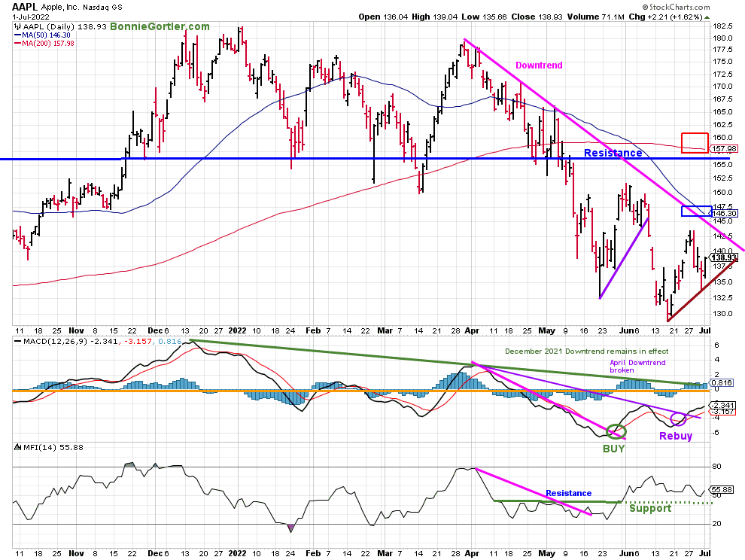
Task: Click the 130.0 price axis label
Action: click(722, 314)
